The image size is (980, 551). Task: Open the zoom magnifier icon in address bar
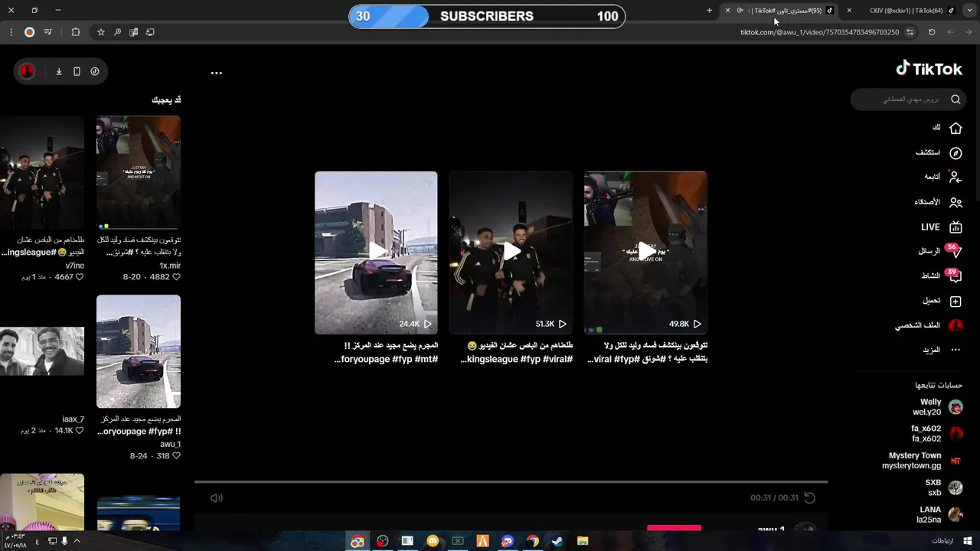tap(117, 32)
